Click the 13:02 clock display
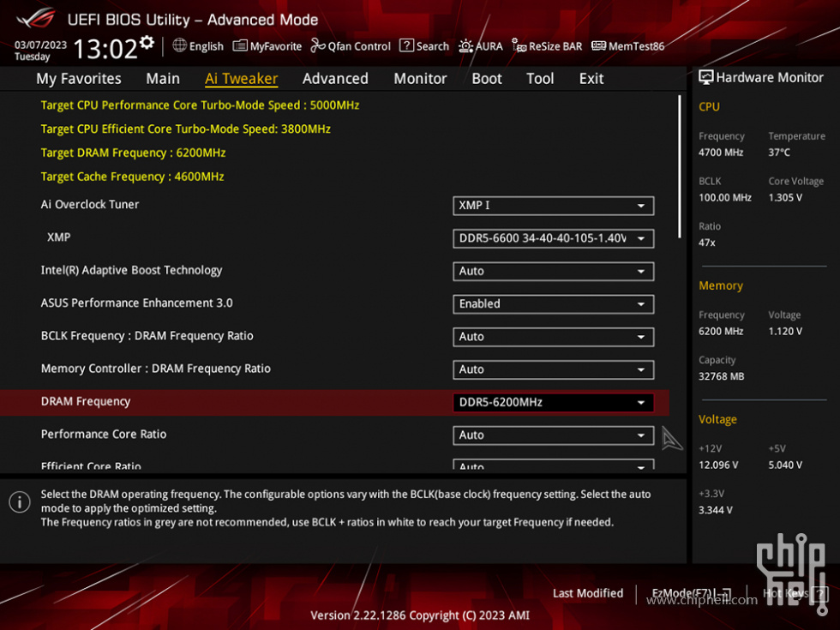Viewport: 840px width, 630px height. tap(105, 49)
